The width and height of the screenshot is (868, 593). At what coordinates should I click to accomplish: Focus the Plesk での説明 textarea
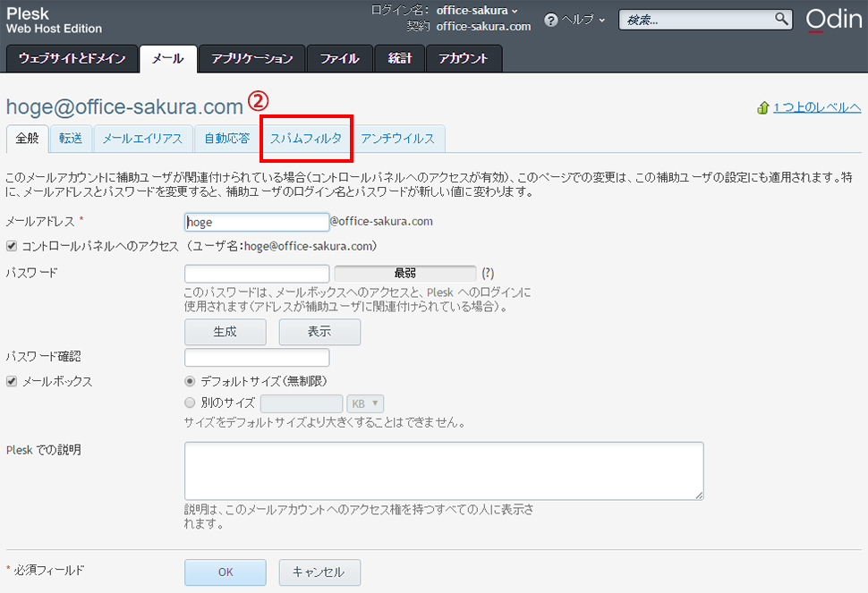(x=444, y=470)
